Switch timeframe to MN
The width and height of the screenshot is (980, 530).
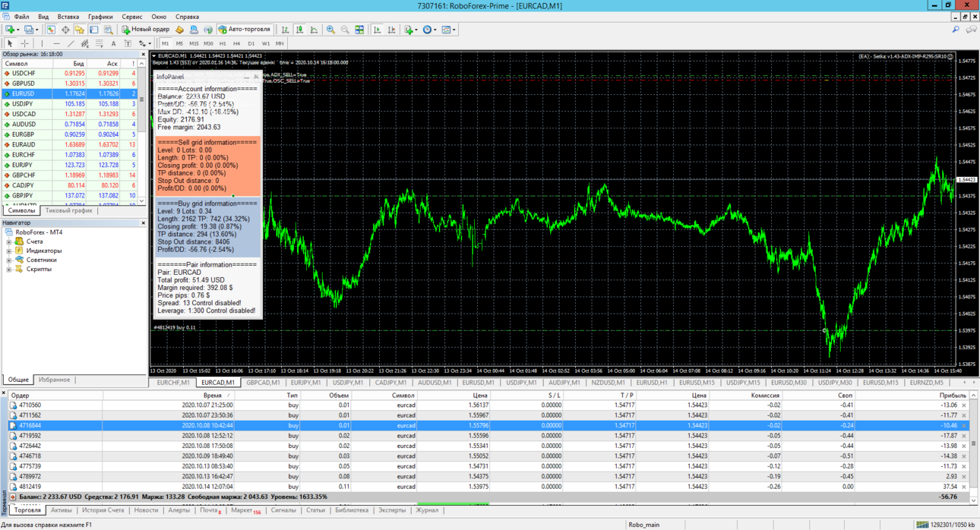(x=280, y=43)
